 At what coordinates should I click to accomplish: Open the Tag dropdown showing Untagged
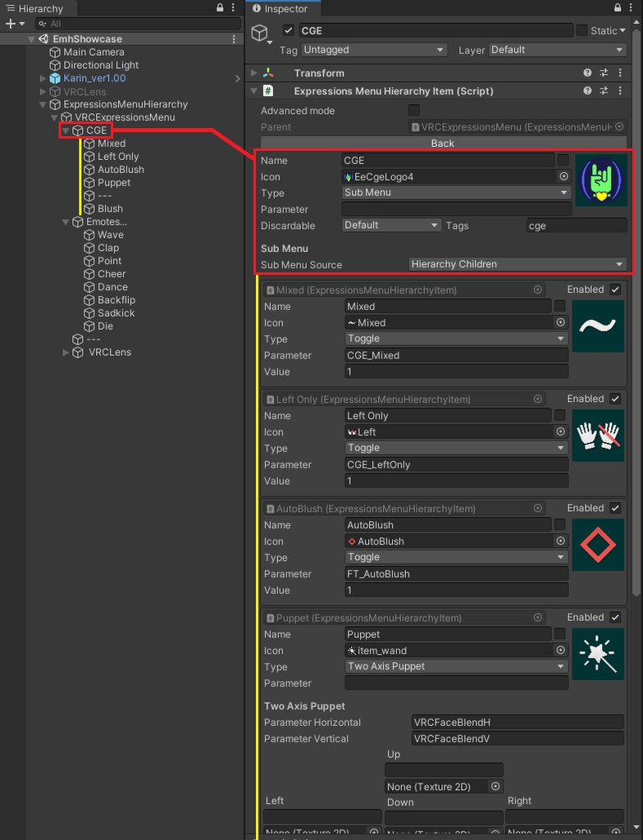pos(374,50)
